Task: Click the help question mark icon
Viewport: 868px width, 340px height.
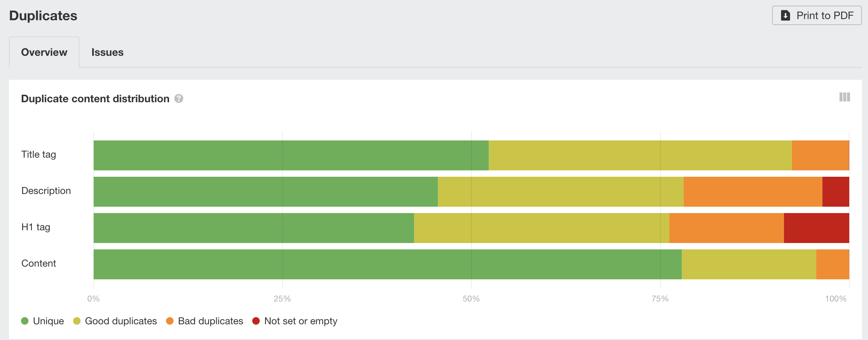Action: (x=179, y=98)
